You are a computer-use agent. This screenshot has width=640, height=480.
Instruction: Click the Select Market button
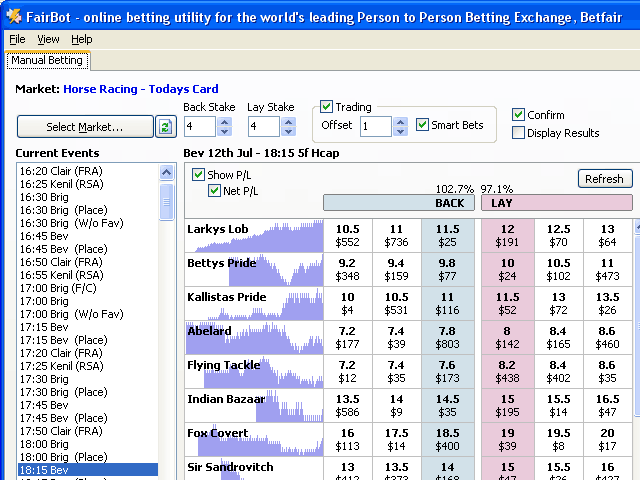coord(85,127)
